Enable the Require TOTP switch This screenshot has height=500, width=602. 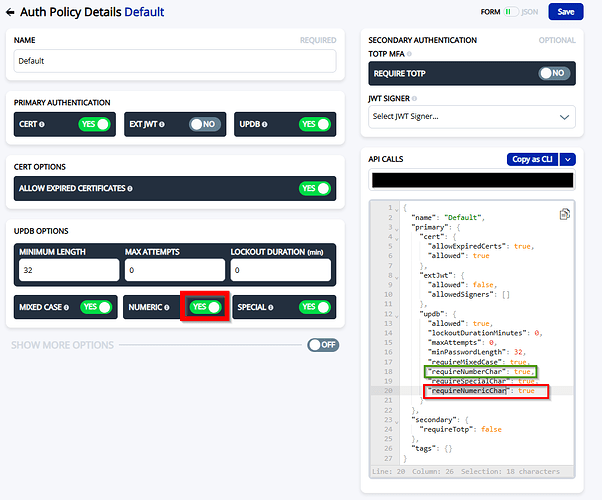(554, 73)
